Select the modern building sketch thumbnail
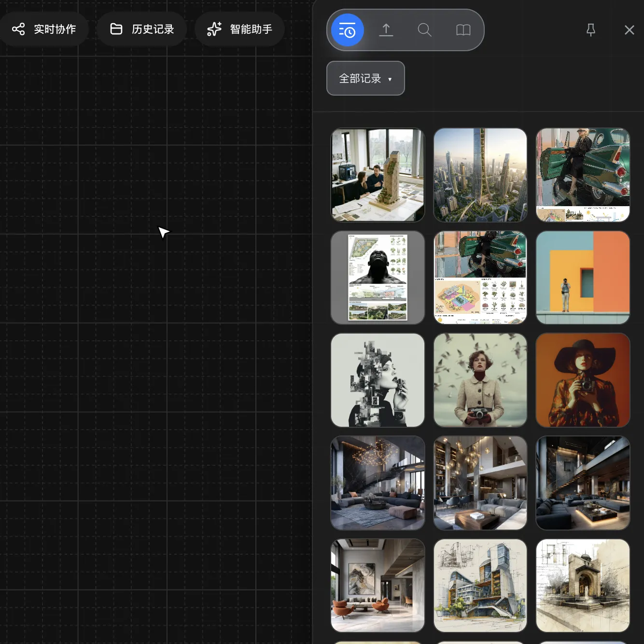 pyautogui.click(x=480, y=586)
